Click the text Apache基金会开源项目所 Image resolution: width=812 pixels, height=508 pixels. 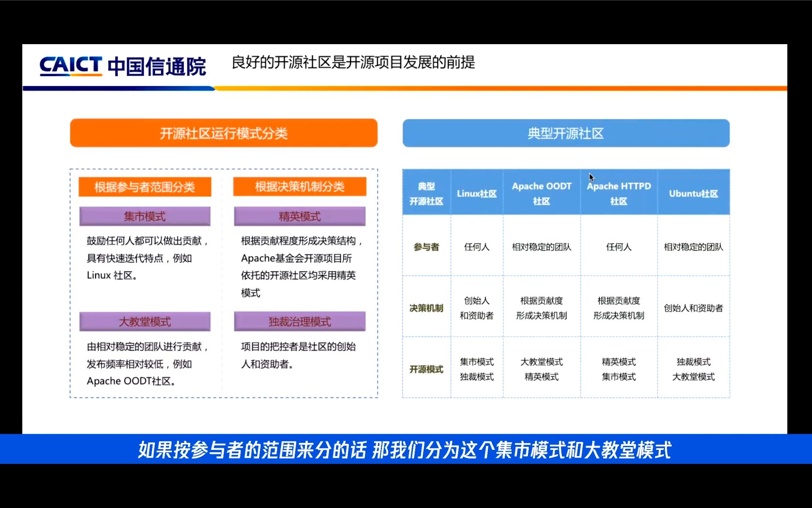coord(296,258)
